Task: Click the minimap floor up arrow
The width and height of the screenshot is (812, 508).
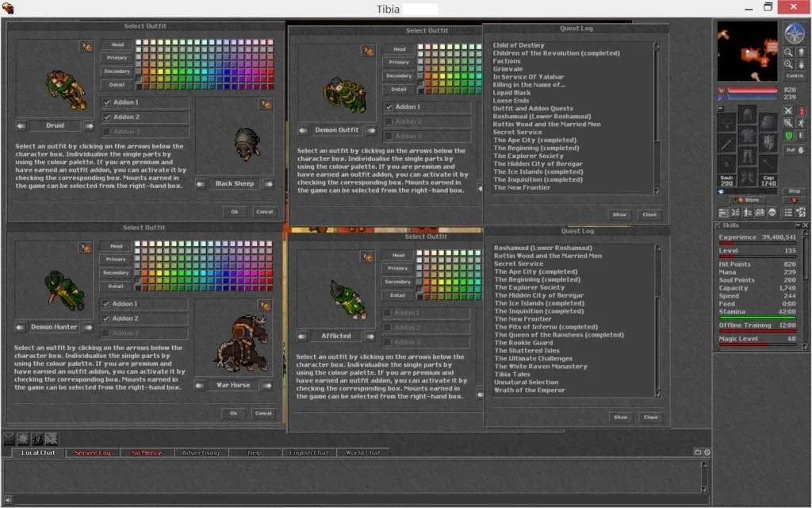Action: tap(801, 52)
